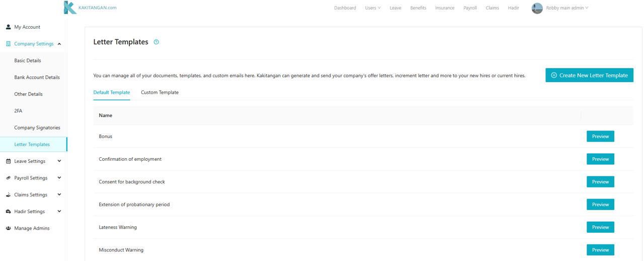Select the Default Template tab
The image size is (644, 261).
pyautogui.click(x=112, y=93)
